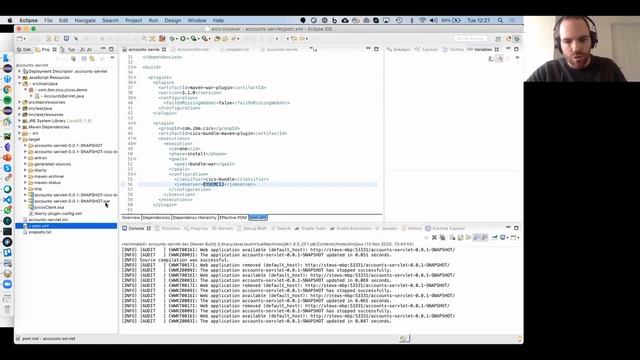Expand AccountsServlet.java in the tree
Image resolution: width=640 pixels, height=360 pixels.
(31, 96)
